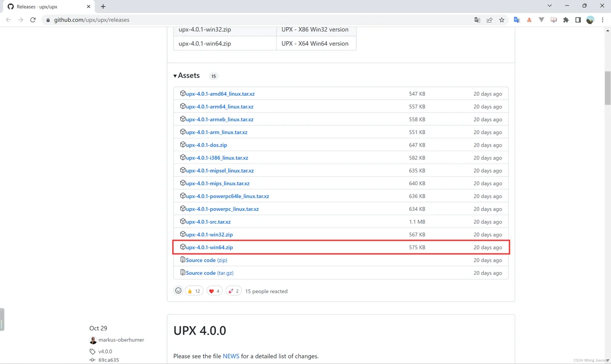Click the '547 KB' size cell
Image resolution: width=611 pixels, height=364 pixels.
click(x=417, y=94)
